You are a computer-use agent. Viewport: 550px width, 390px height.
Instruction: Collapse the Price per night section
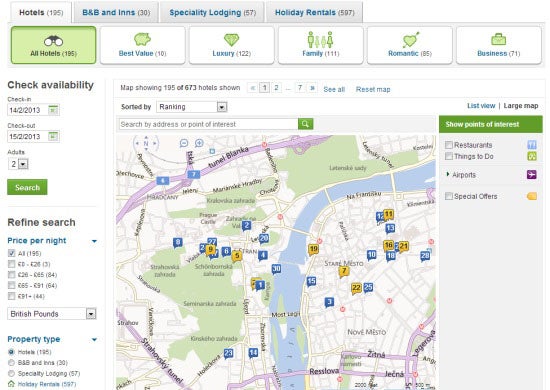click(94, 241)
